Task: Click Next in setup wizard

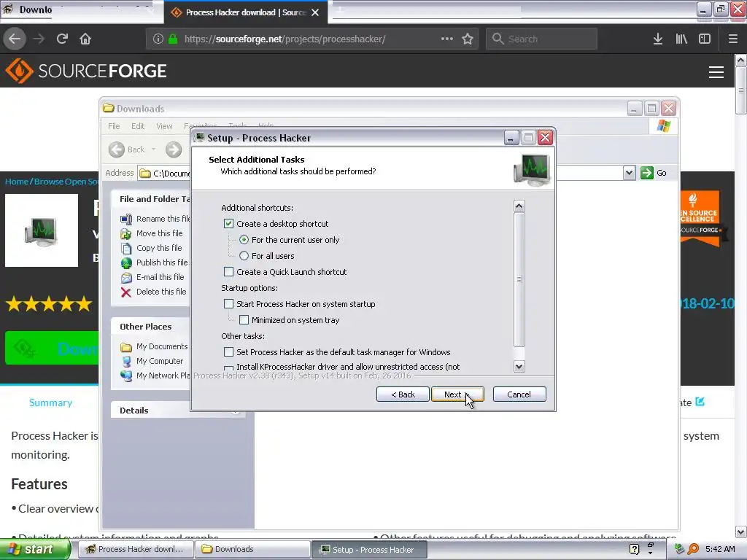Action: point(457,394)
